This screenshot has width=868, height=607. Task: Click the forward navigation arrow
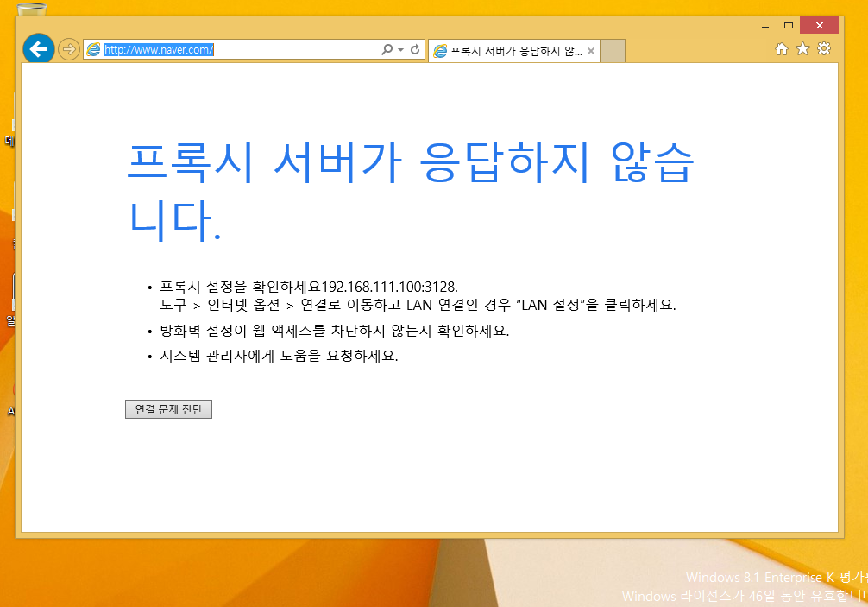pos(69,49)
